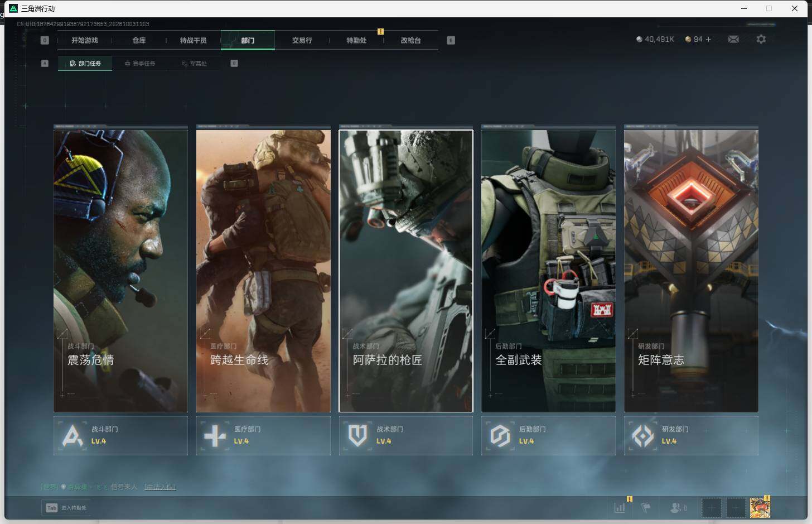The width and height of the screenshot is (812, 524).
Task: Open the 跨越生命线 mission card
Action: [263, 271]
